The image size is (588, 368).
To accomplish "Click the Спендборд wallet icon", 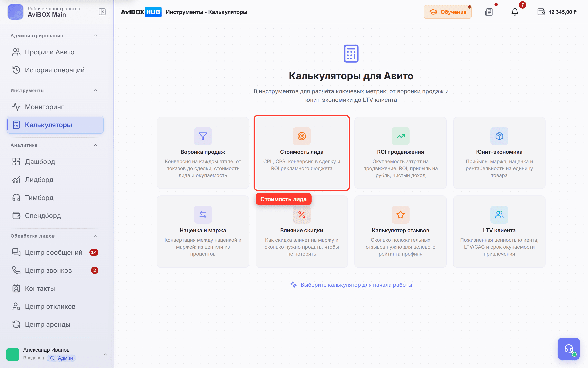I will point(16,216).
